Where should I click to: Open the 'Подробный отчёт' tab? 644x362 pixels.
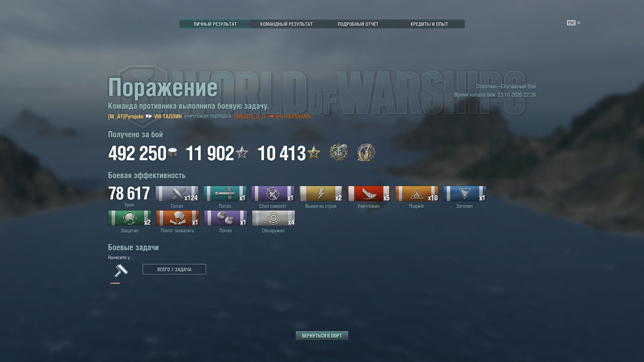358,24
